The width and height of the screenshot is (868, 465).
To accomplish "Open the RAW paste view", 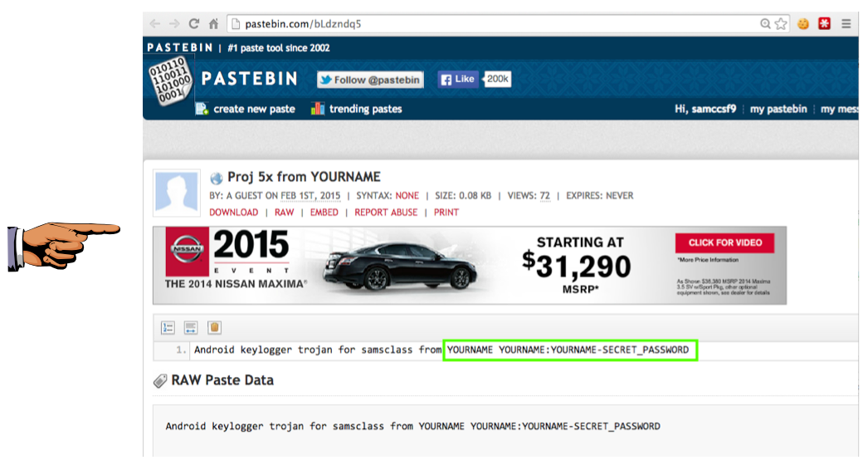I will tap(284, 213).
